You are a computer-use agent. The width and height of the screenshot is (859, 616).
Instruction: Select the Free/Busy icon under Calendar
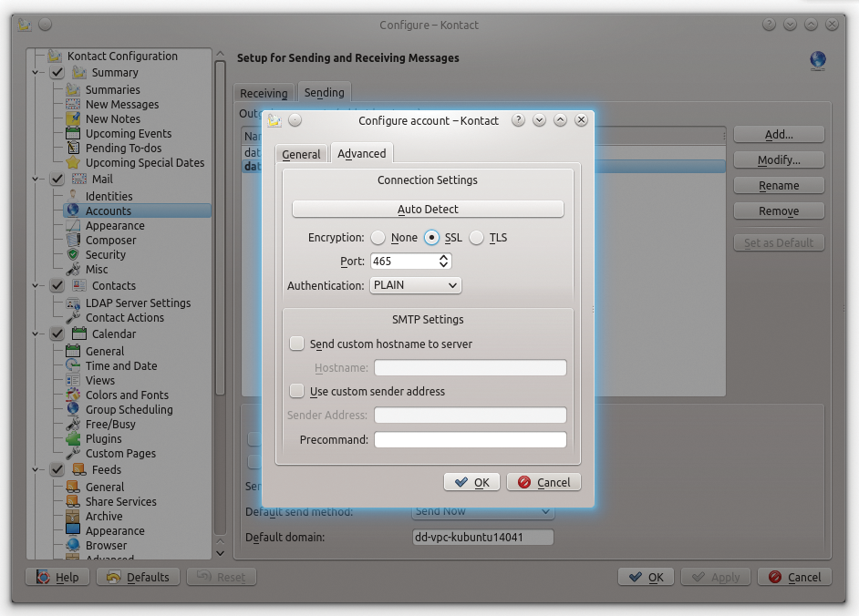tap(73, 425)
